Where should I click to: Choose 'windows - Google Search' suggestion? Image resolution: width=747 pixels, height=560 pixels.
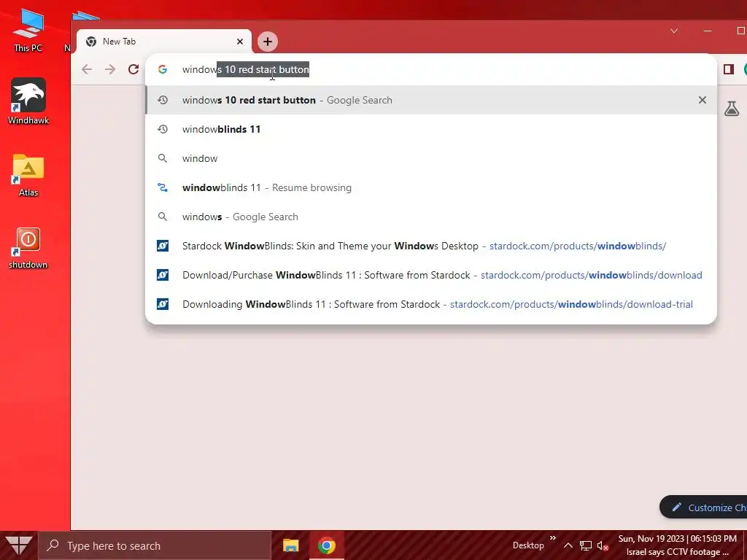click(430, 217)
